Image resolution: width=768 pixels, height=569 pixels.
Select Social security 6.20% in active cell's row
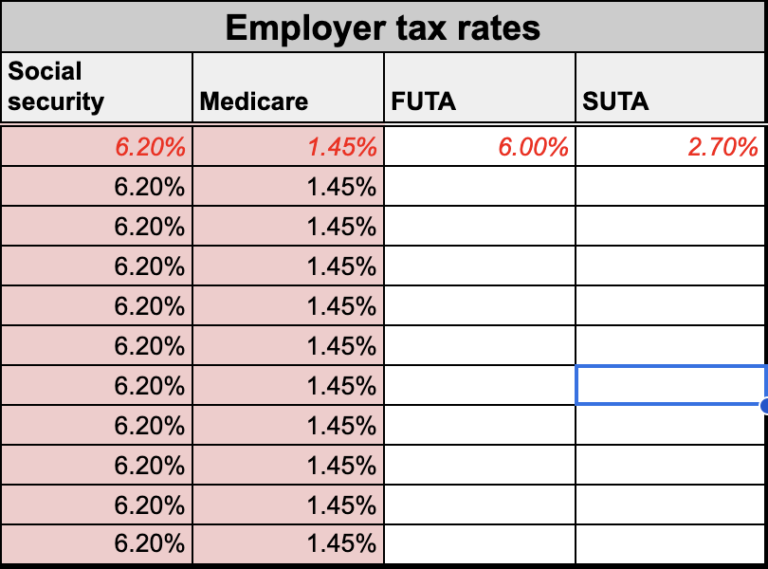tap(96, 385)
